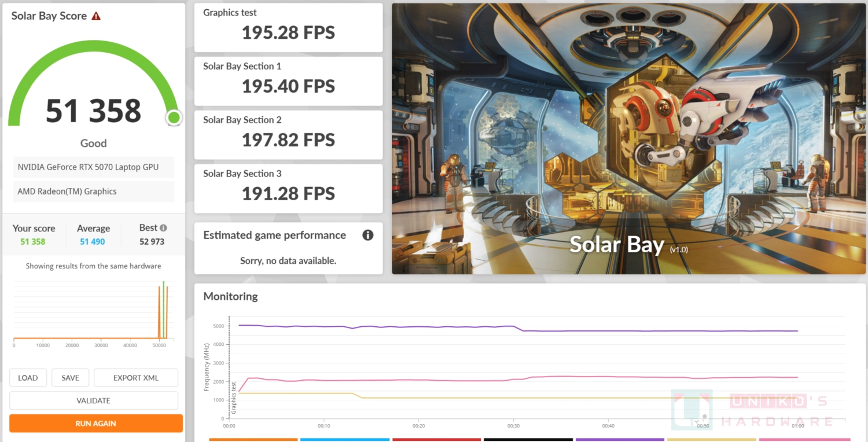Click the Solar Bay Section 3 "191.28 FPS" value

[288, 194]
